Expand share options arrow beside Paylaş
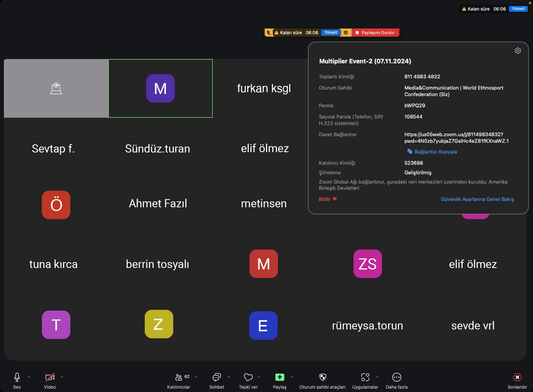Screen dimensions: 533x392 tap(292, 377)
